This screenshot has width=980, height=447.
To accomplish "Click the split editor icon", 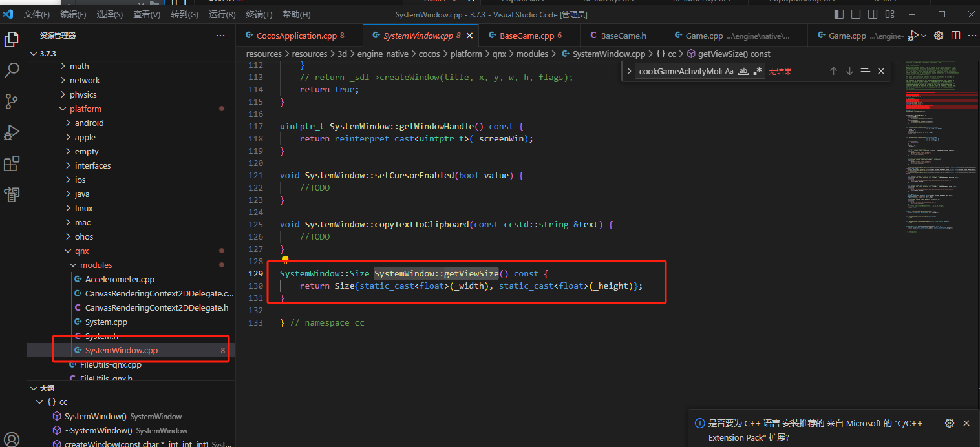I will pos(955,36).
